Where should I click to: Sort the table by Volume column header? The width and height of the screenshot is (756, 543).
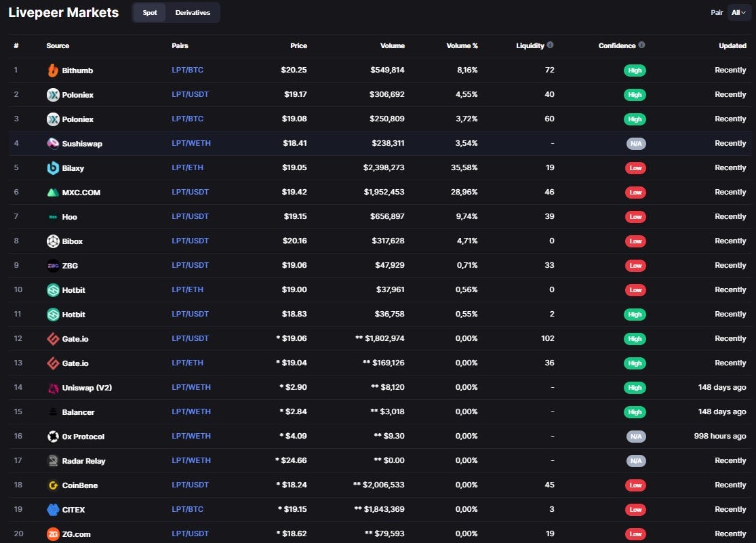coord(393,46)
